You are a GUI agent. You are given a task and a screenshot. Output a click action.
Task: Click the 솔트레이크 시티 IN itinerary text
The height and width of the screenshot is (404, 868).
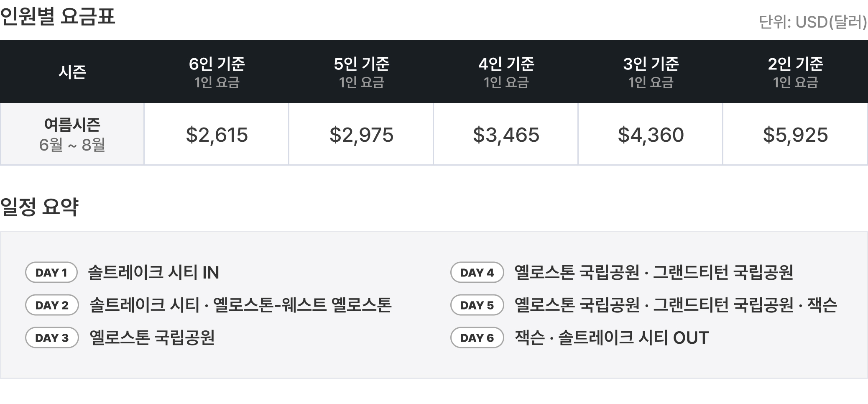(153, 273)
